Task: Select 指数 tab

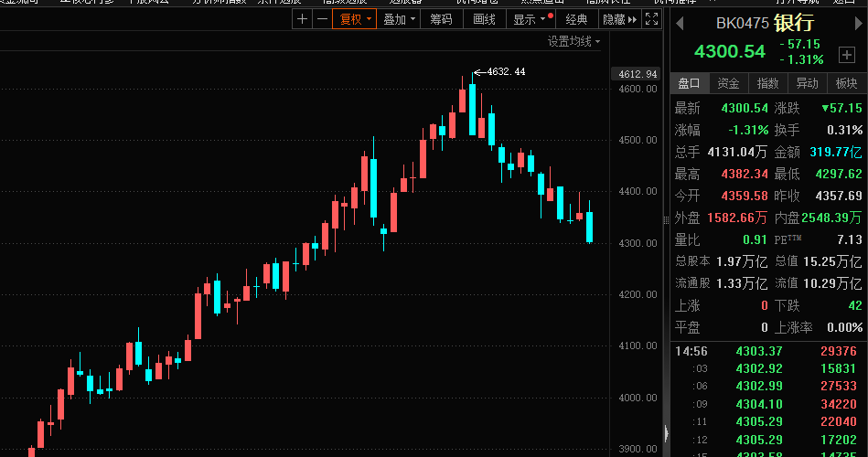Action: pyautogui.click(x=767, y=83)
